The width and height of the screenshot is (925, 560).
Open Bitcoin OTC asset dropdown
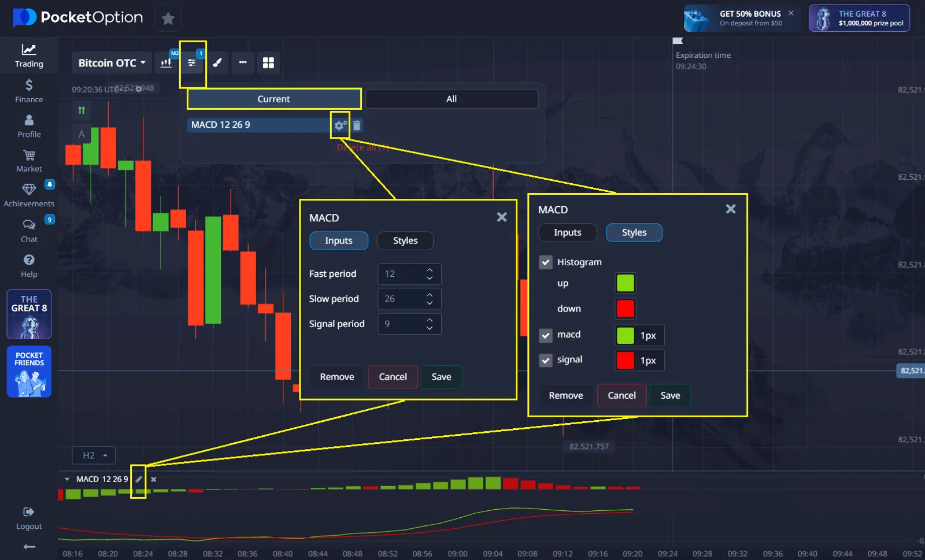(112, 62)
